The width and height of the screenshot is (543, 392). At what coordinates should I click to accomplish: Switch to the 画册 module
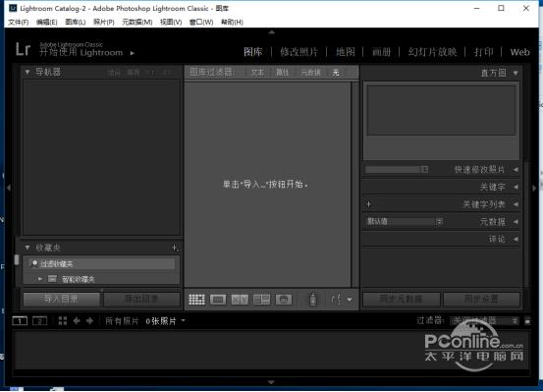point(381,52)
